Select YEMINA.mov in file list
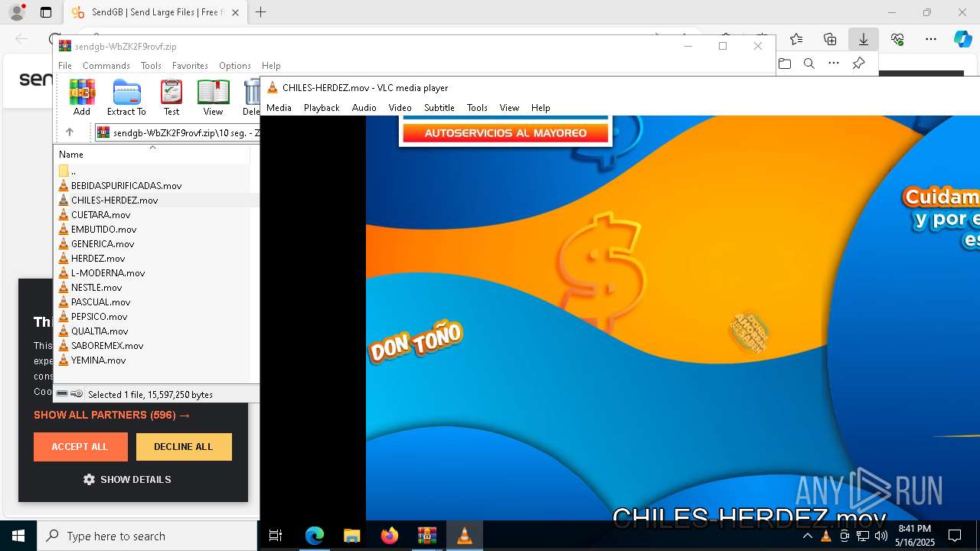The width and height of the screenshot is (980, 551). coord(98,360)
